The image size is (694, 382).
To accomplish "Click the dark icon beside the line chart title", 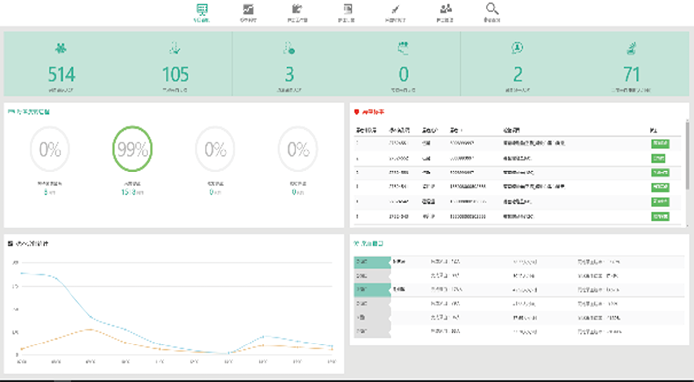I will pos(10,243).
